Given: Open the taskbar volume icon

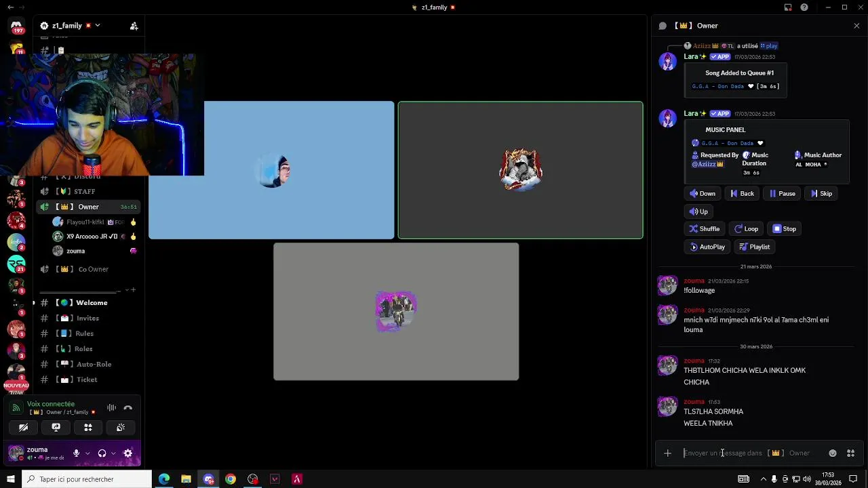Looking at the screenshot, I should click(x=807, y=479).
